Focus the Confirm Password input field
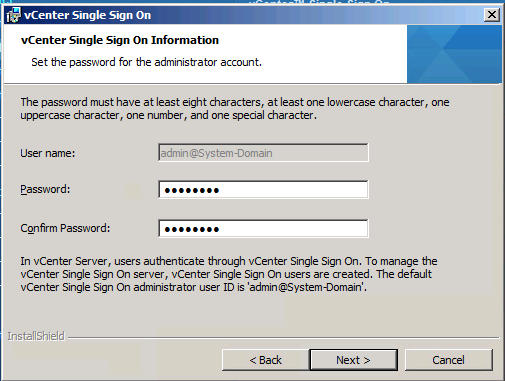 tap(263, 229)
